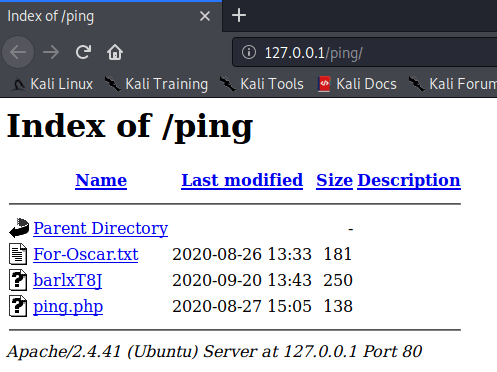This screenshot has width=497, height=372.
Task: Go back with the browser back arrow
Action: click(x=18, y=52)
